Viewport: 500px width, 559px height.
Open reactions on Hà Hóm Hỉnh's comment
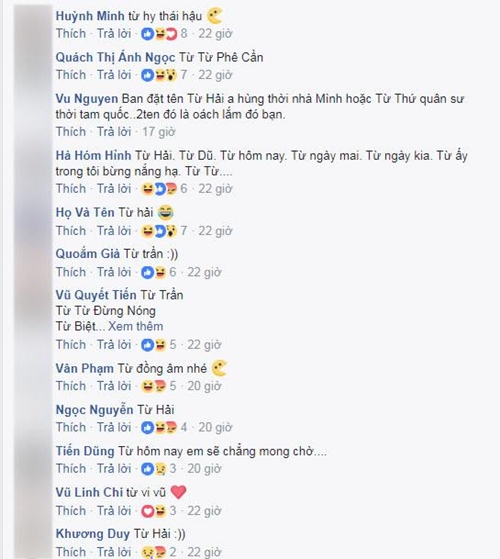point(164,189)
